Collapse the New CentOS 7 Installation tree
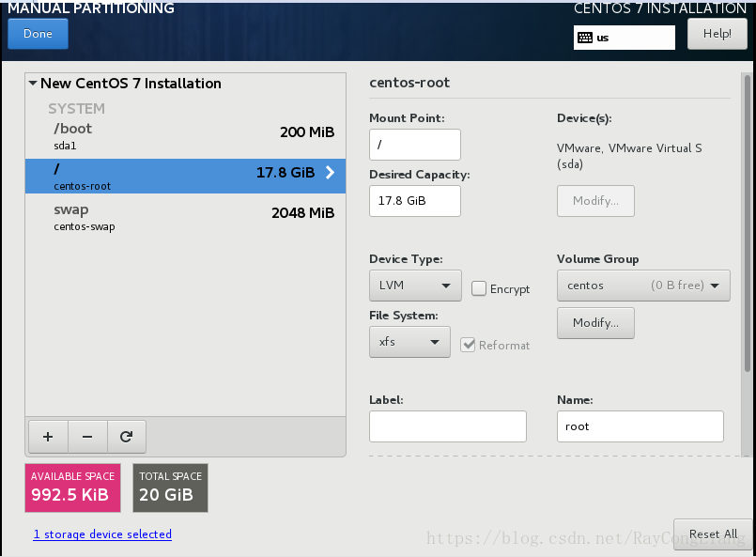The height and width of the screenshot is (557, 756). tap(33, 83)
